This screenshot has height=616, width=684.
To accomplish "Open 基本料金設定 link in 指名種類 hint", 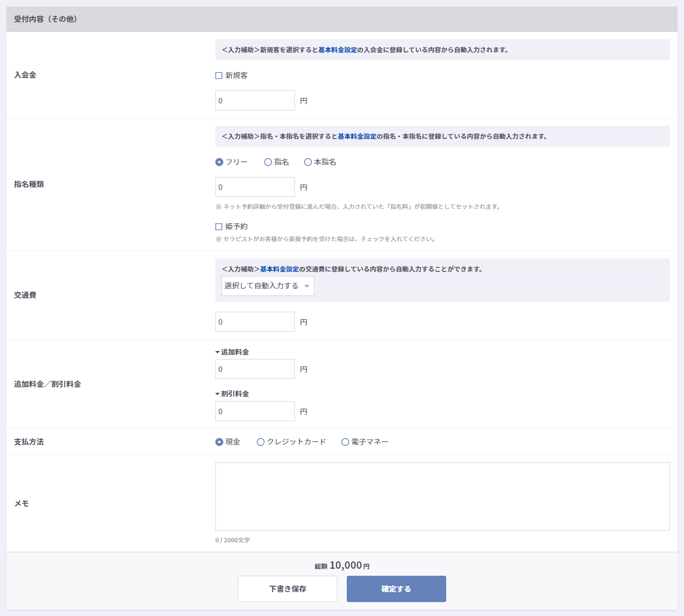I will (357, 136).
